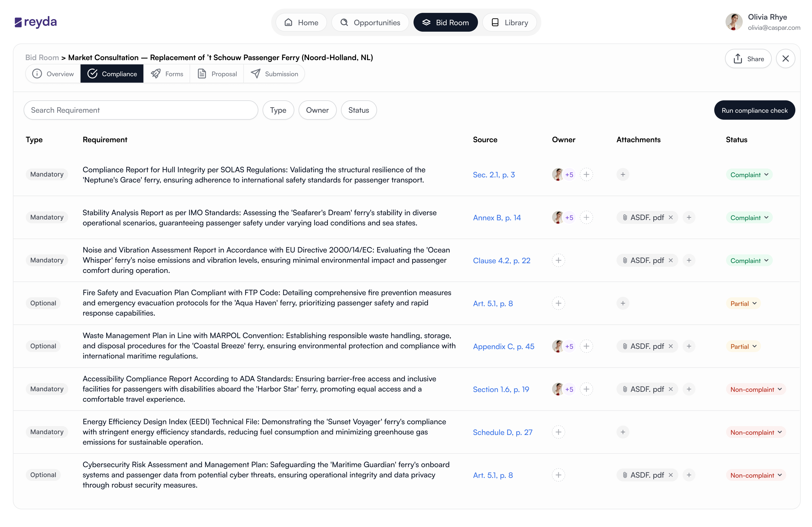
Task: Open Opportunities in top navigation
Action: pos(370,23)
